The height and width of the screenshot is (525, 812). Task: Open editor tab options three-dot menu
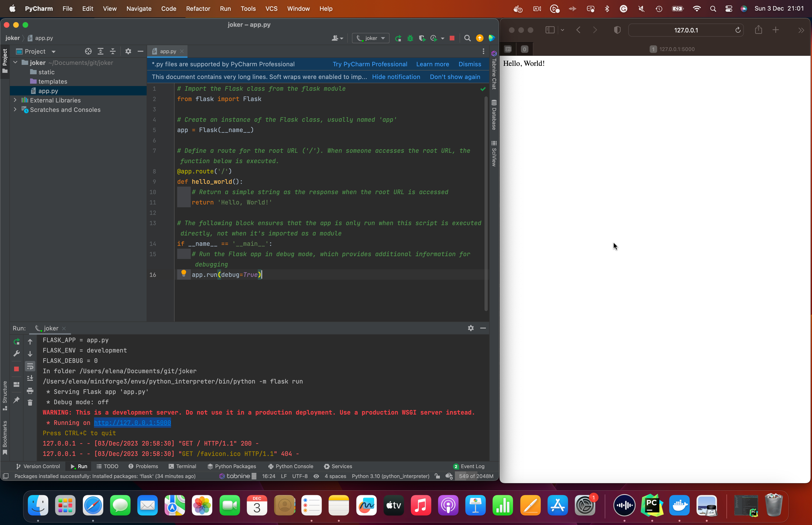[x=483, y=51]
